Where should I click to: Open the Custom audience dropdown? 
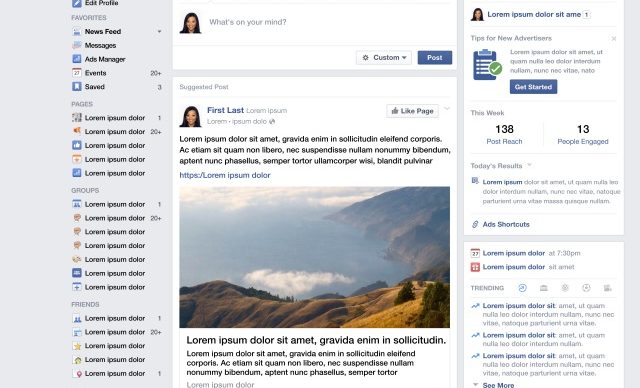(384, 58)
